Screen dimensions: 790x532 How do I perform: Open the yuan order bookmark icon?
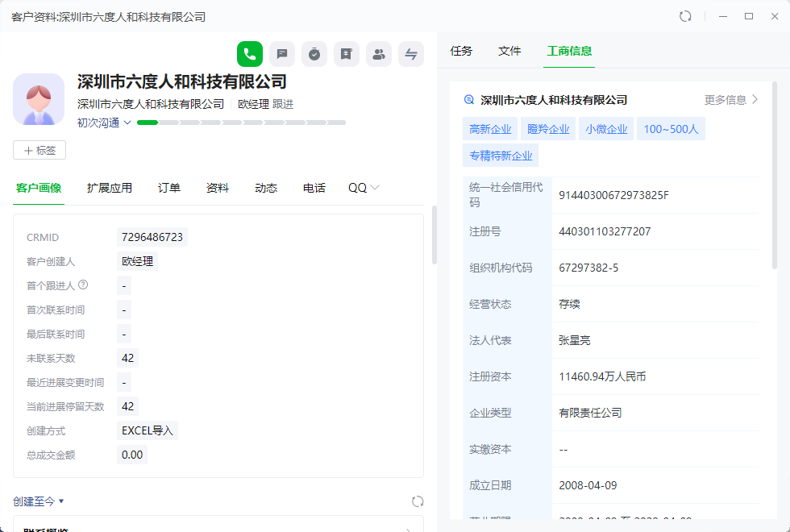tap(347, 54)
